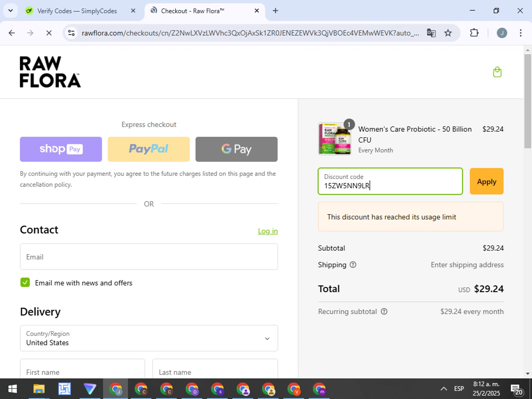Show the Recurring subtotal help icon
This screenshot has height=399, width=532.
pos(384,311)
